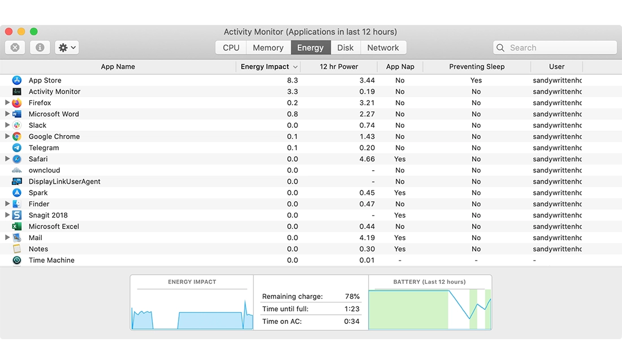622x364 pixels.
Task: Click the Quit process stop button
Action: coord(15,48)
